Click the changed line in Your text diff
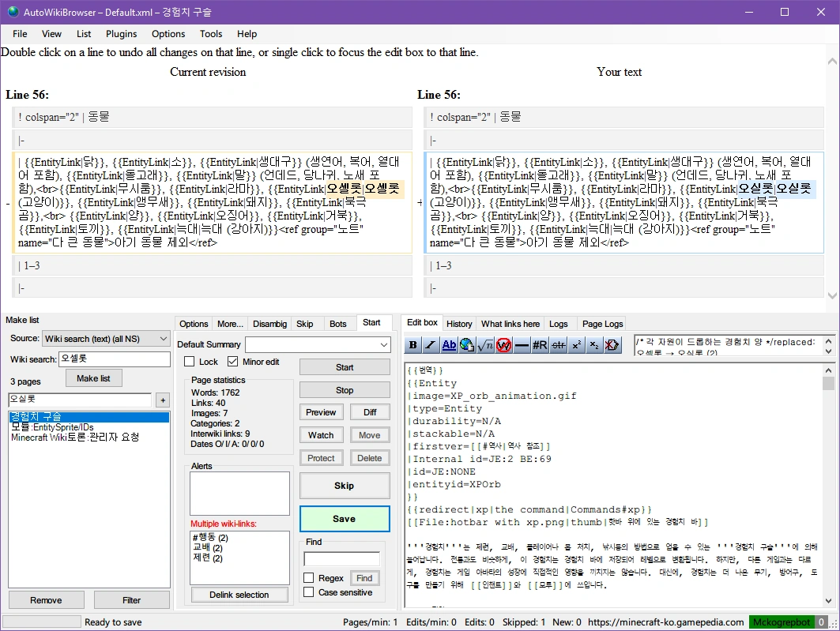The height and width of the screenshot is (631, 840). (624, 202)
